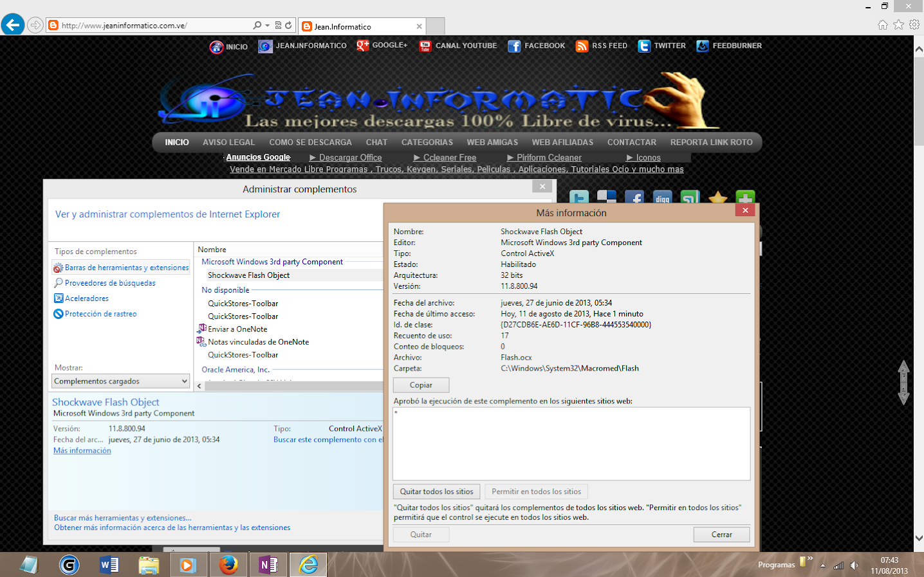Click Obtener más información acerca de herramientas link

(x=172, y=527)
